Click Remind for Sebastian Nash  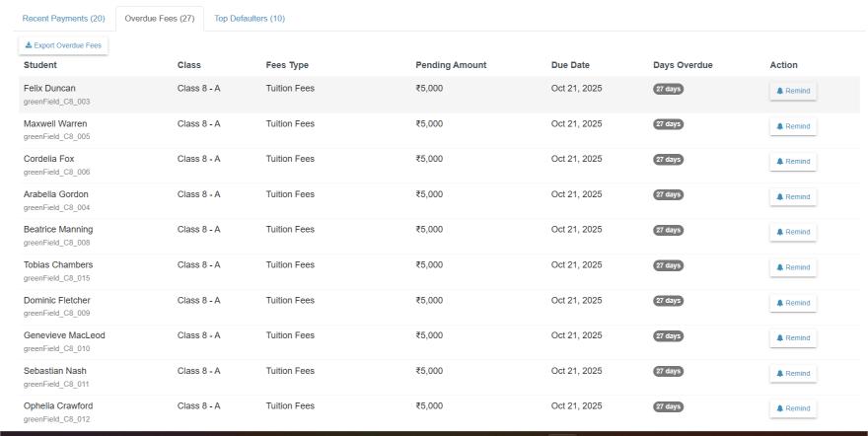pos(793,374)
